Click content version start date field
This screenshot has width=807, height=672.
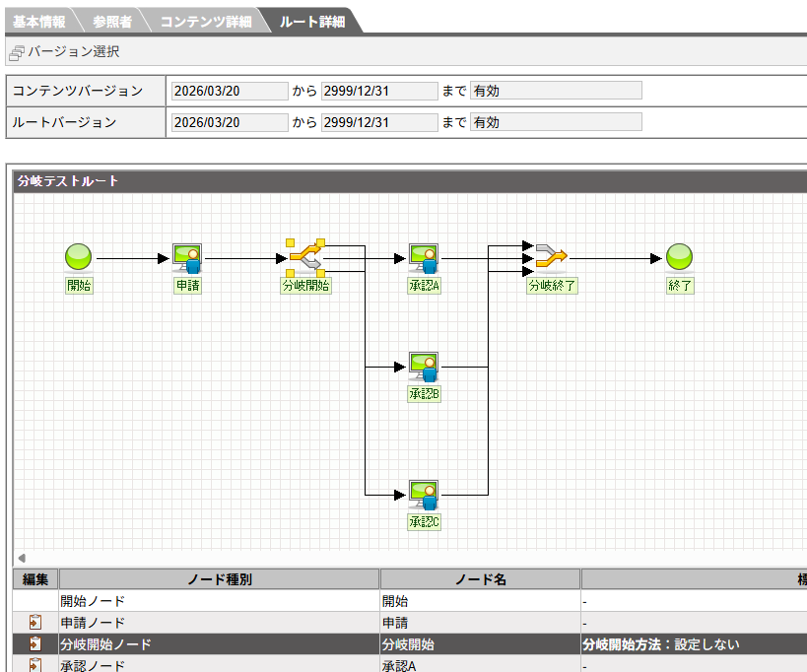coord(229,91)
